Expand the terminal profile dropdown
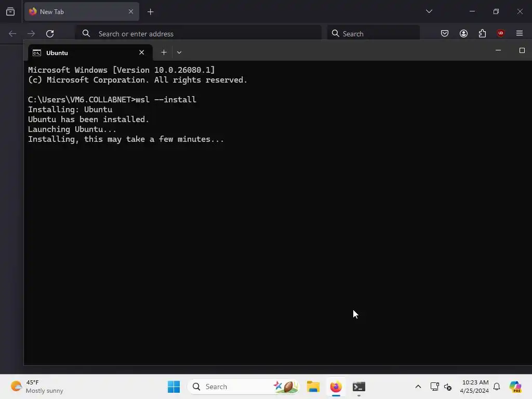Image resolution: width=532 pixels, height=399 pixels. [179, 52]
